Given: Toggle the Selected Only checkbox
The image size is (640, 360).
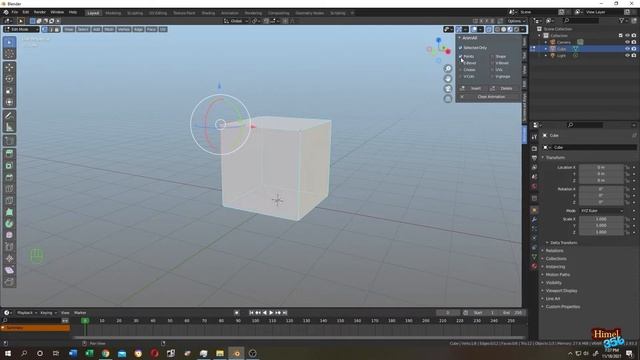Looking at the screenshot, I should point(460,48).
